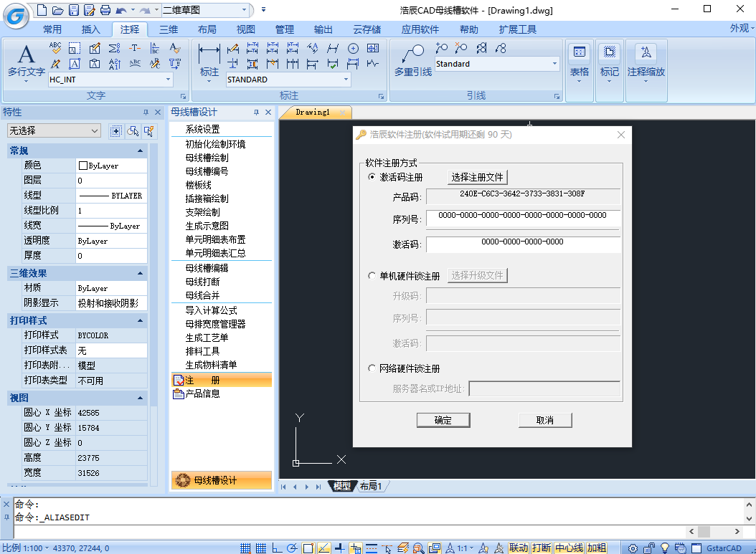Collapse the 视图 properties section
The height and width of the screenshot is (554, 756).
click(x=141, y=398)
